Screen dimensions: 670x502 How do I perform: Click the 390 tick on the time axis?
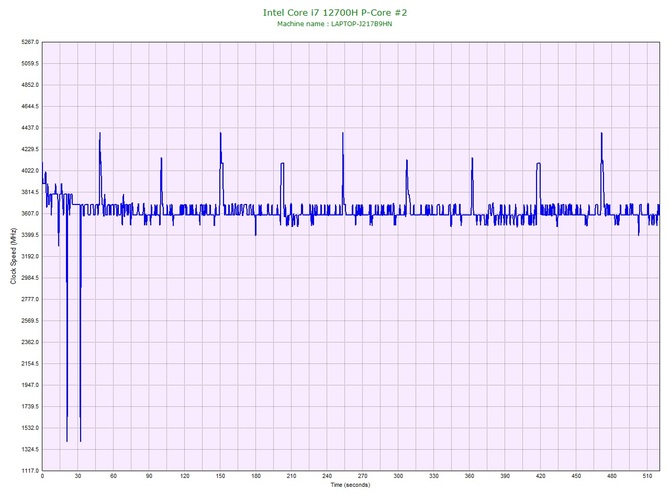[x=505, y=476]
